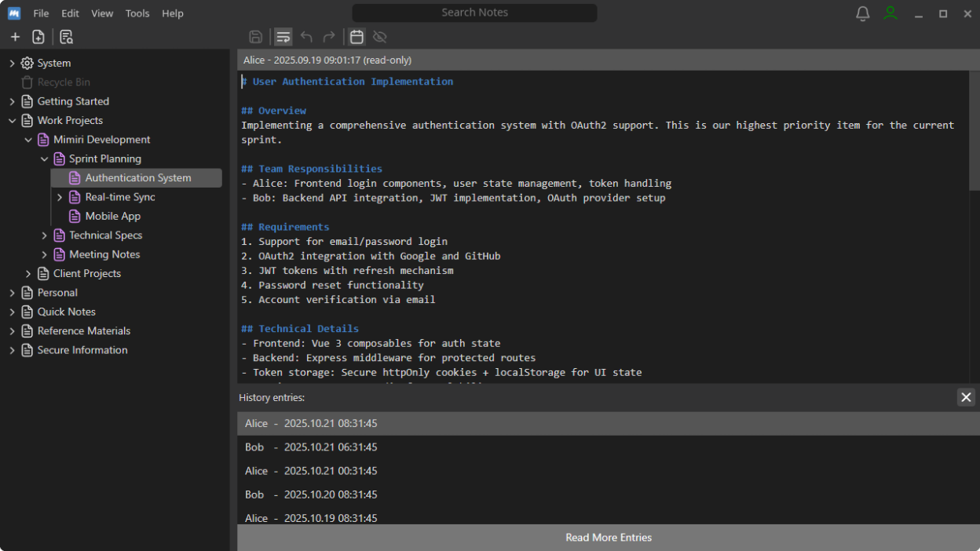Open the Help menu
980x551 pixels.
coord(173,13)
